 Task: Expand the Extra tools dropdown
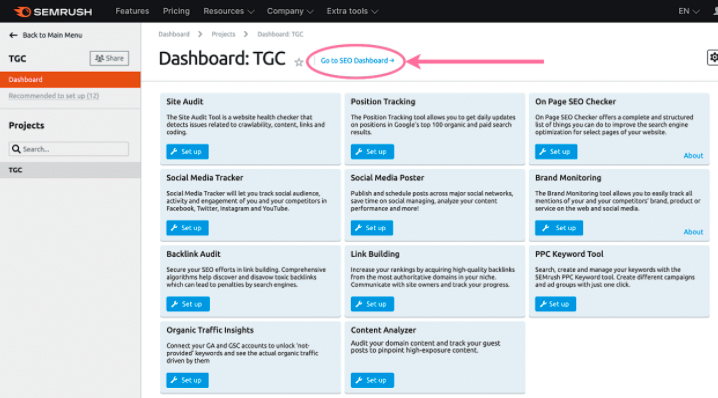(352, 11)
